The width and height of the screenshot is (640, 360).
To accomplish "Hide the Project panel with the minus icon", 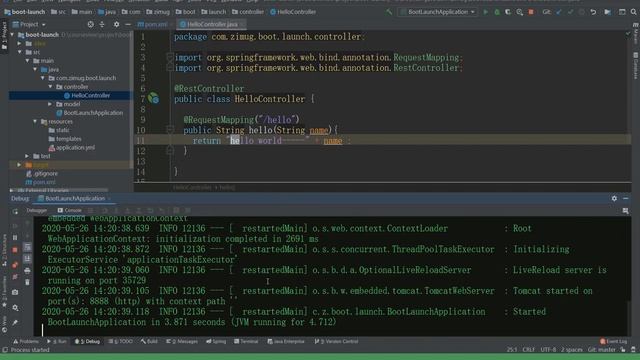I will point(128,24).
